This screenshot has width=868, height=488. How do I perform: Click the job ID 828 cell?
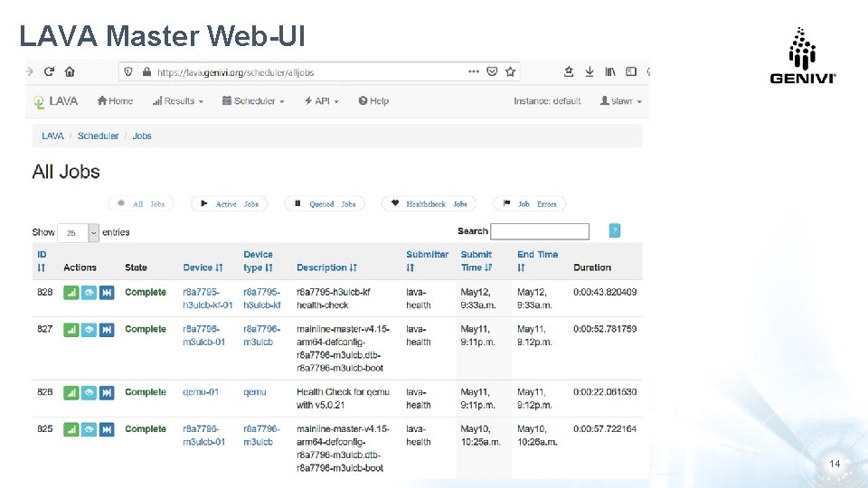click(x=45, y=292)
